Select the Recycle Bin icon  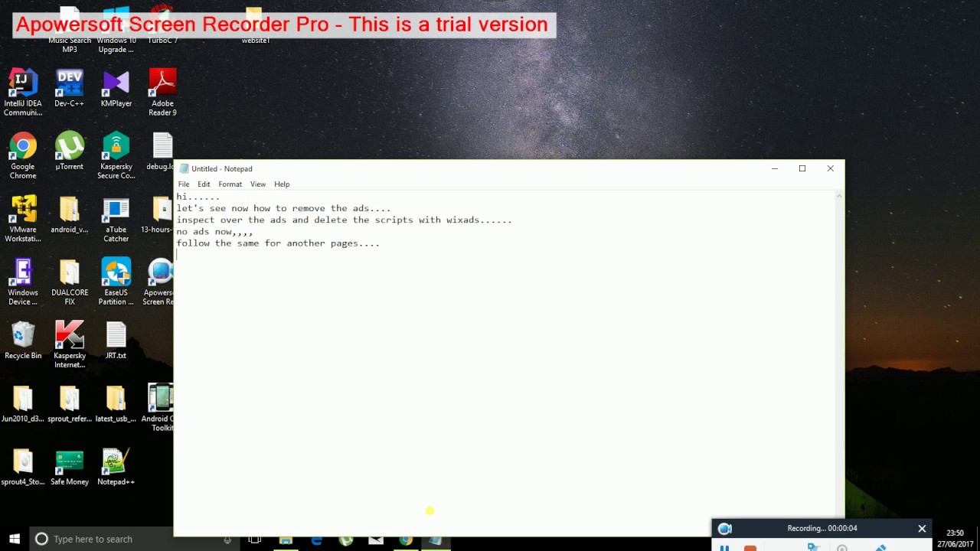pyautogui.click(x=23, y=341)
